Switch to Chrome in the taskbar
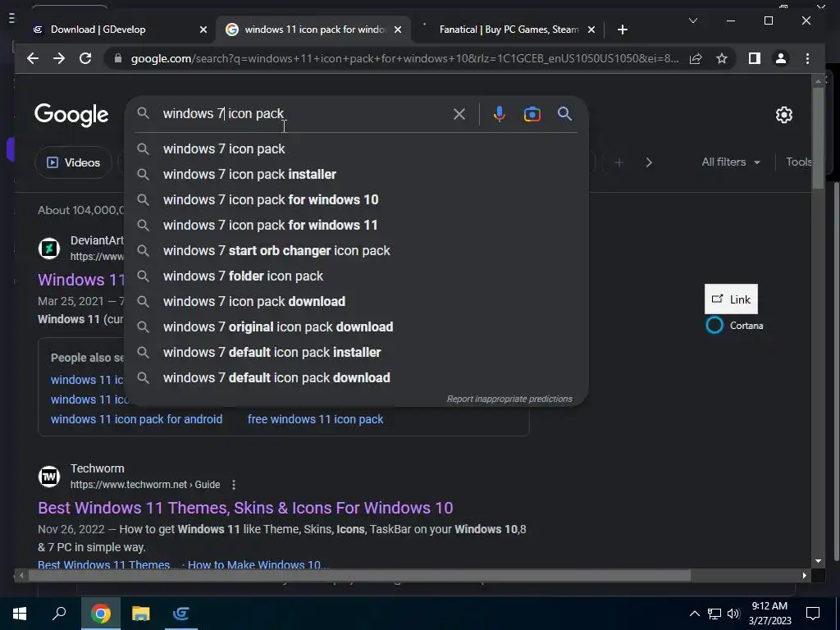 pyautogui.click(x=100, y=614)
